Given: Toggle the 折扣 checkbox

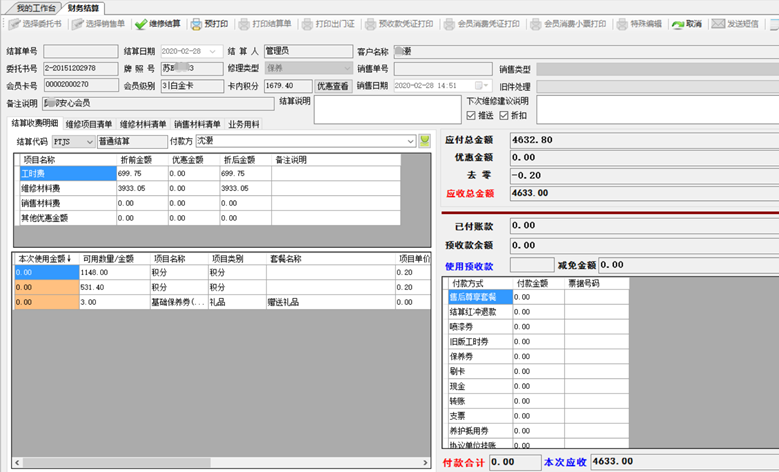Looking at the screenshot, I should 504,116.
